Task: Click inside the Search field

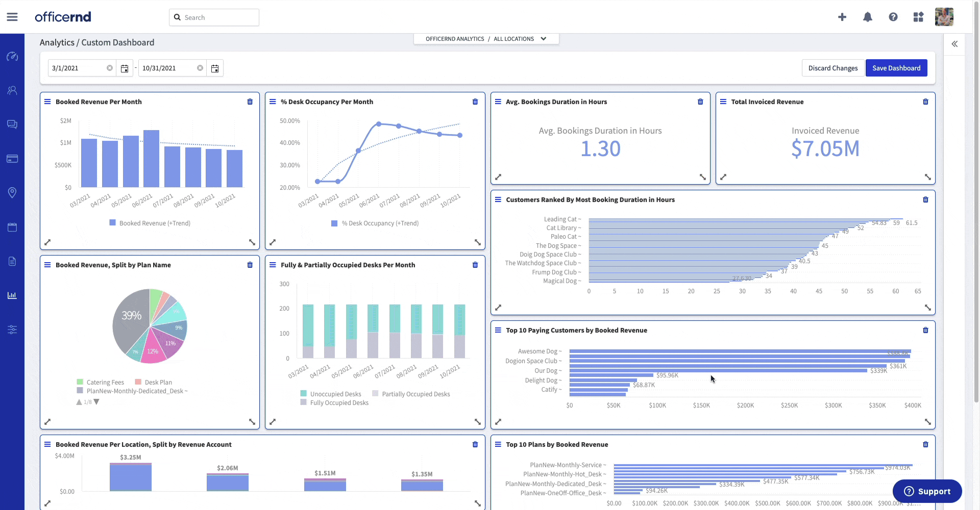Action: point(214,17)
